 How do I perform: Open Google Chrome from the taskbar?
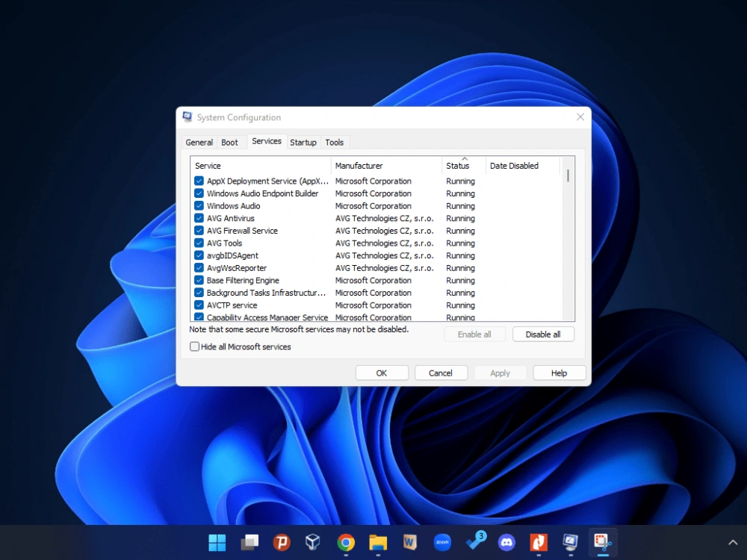[346, 542]
